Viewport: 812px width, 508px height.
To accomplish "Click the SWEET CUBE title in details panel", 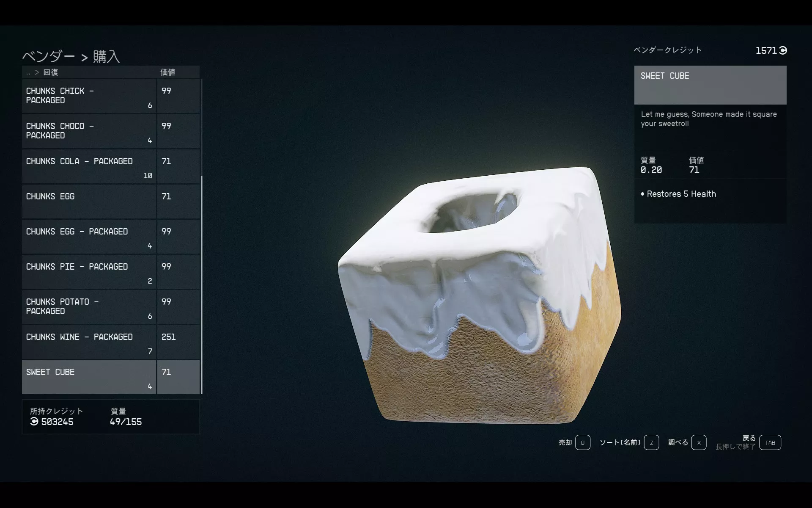I will tap(665, 76).
